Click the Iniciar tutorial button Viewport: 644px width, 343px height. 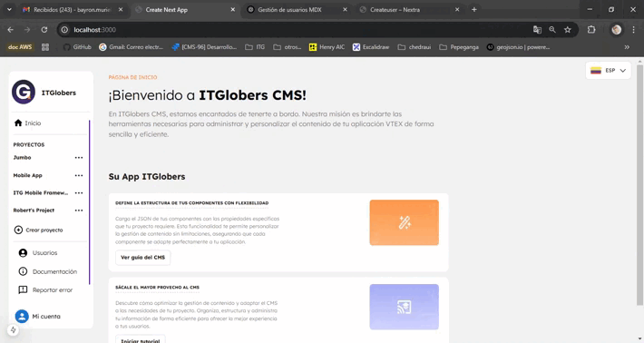(x=141, y=339)
